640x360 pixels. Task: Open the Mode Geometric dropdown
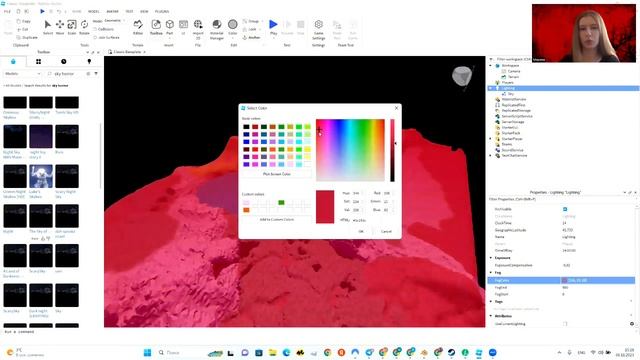click(x=114, y=21)
